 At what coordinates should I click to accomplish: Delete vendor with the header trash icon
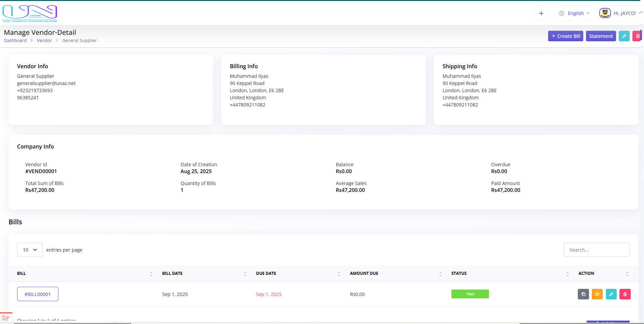point(637,36)
